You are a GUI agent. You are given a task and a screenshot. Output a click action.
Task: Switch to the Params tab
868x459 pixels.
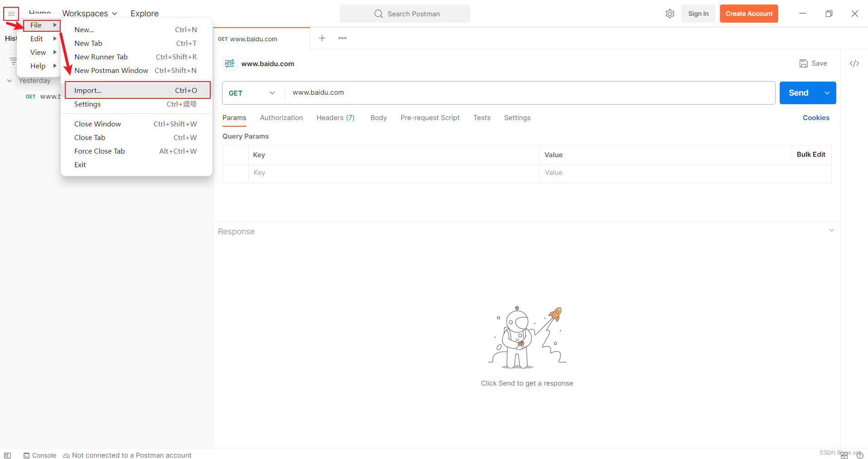click(x=234, y=118)
